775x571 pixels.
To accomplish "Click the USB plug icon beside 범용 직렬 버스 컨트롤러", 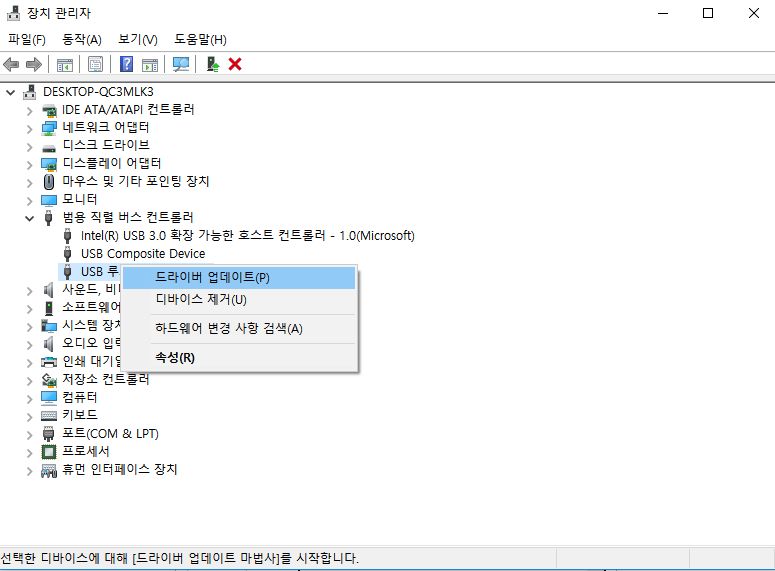I will point(48,218).
